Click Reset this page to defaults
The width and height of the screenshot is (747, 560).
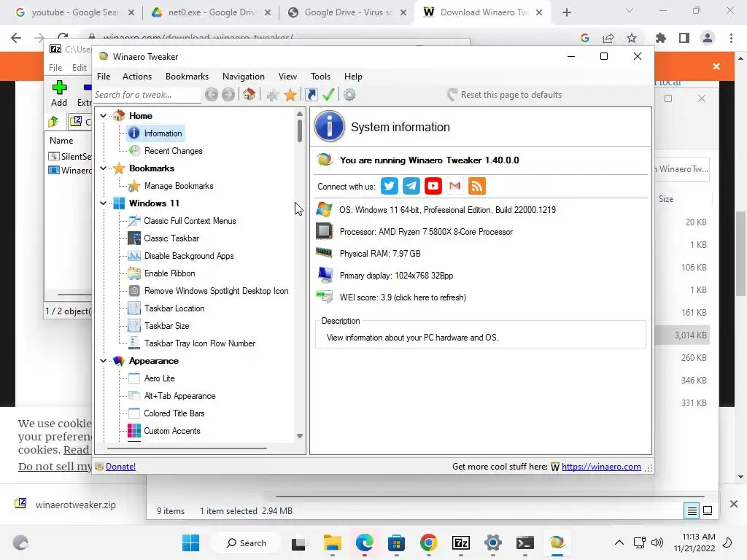(505, 95)
